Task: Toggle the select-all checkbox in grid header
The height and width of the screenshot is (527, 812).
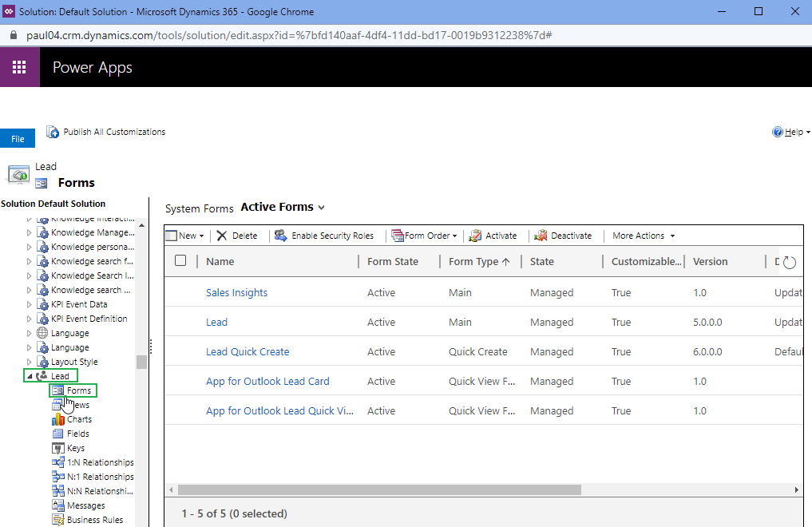Action: tap(180, 261)
